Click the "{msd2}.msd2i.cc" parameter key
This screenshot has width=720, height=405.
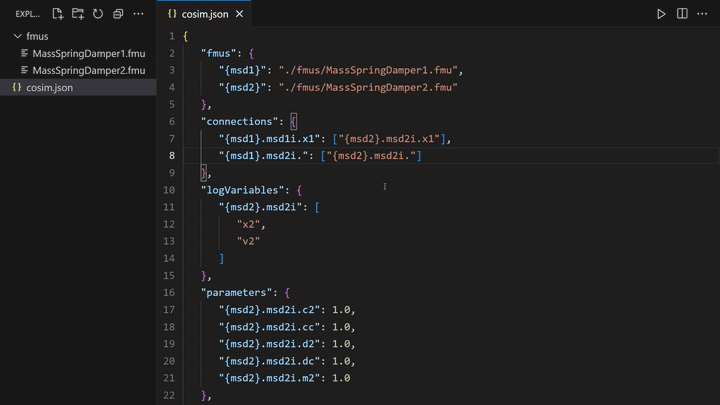(269, 327)
